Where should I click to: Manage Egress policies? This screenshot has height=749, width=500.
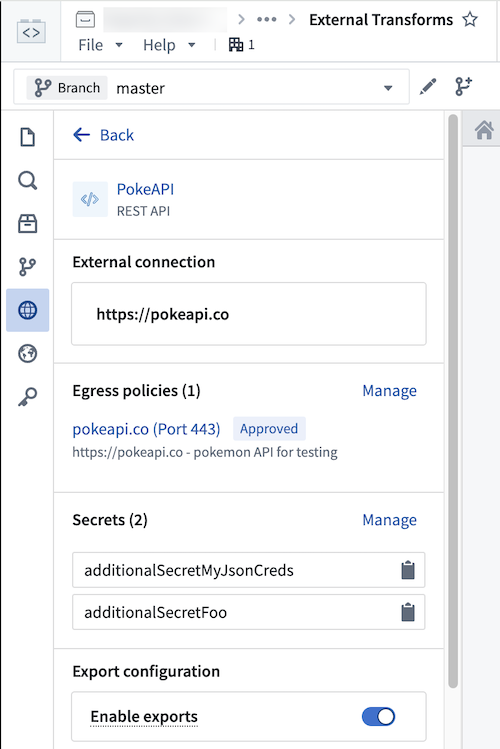click(x=389, y=391)
